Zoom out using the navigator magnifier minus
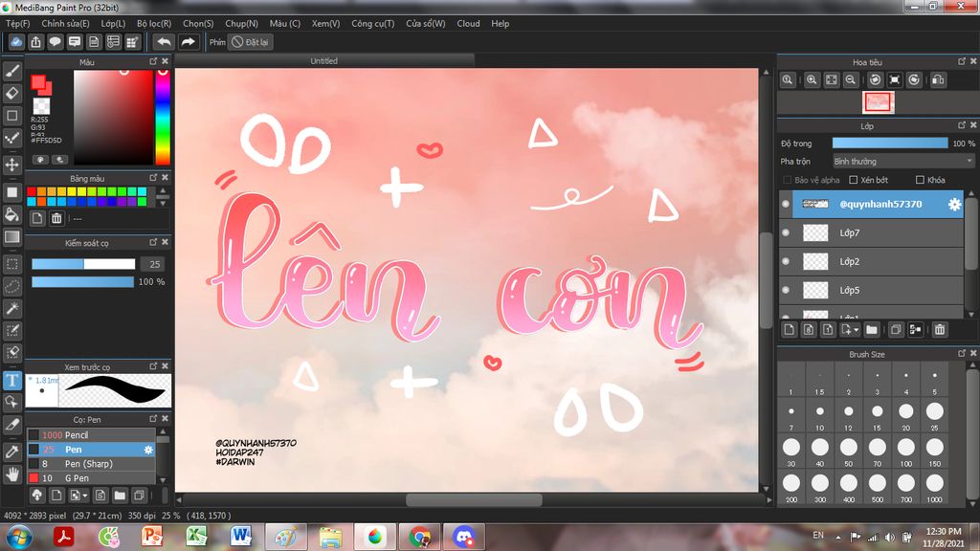 pyautogui.click(x=851, y=80)
